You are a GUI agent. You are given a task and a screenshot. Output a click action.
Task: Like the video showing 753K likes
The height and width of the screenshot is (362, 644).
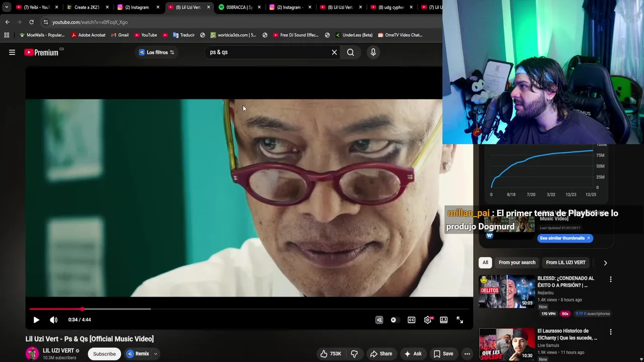(331, 354)
